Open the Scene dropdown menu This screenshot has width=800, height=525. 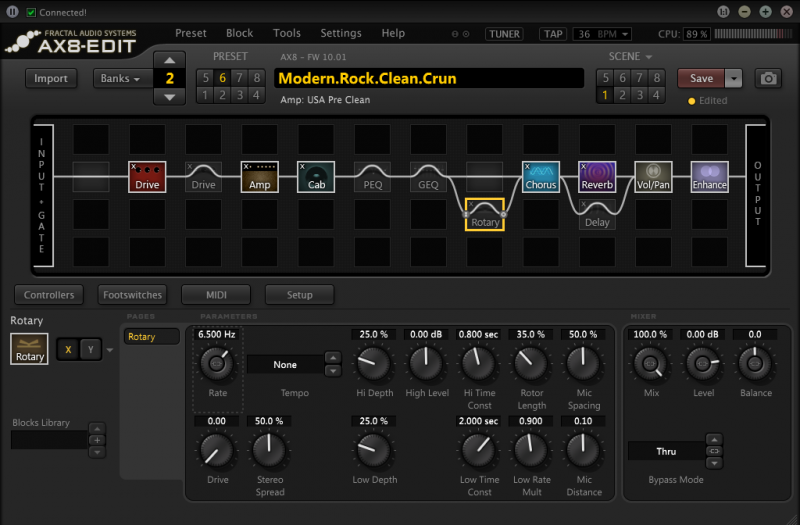[631, 57]
